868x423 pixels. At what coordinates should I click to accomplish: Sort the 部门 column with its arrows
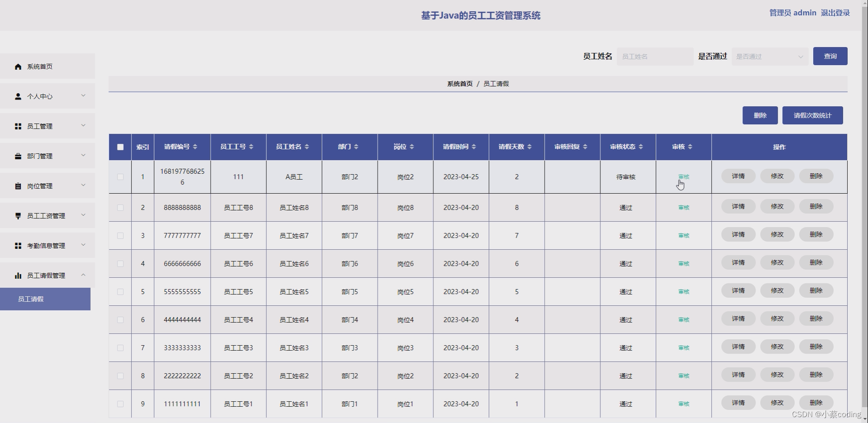point(356,147)
